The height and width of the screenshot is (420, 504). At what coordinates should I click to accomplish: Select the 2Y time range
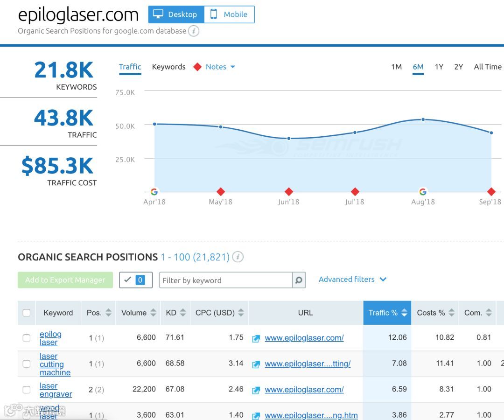point(458,67)
